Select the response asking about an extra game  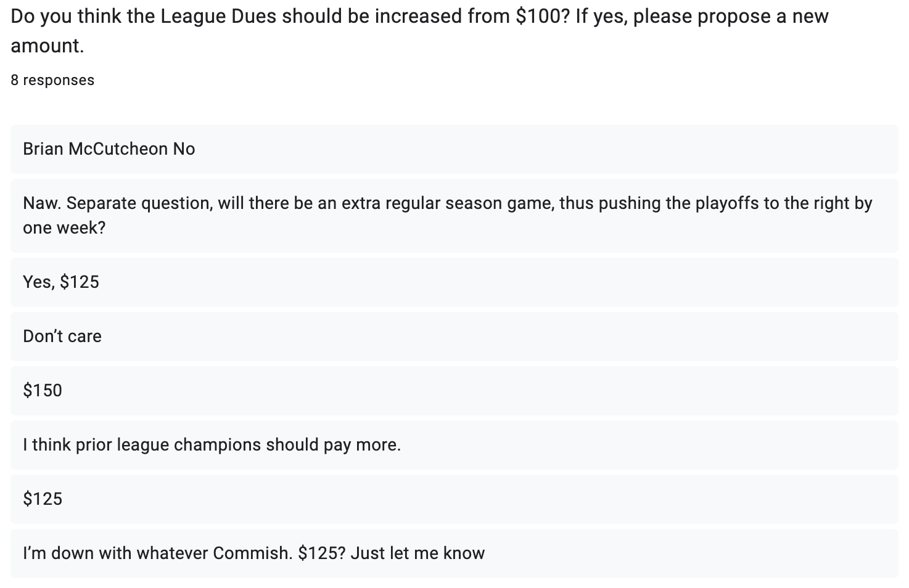[454, 215]
